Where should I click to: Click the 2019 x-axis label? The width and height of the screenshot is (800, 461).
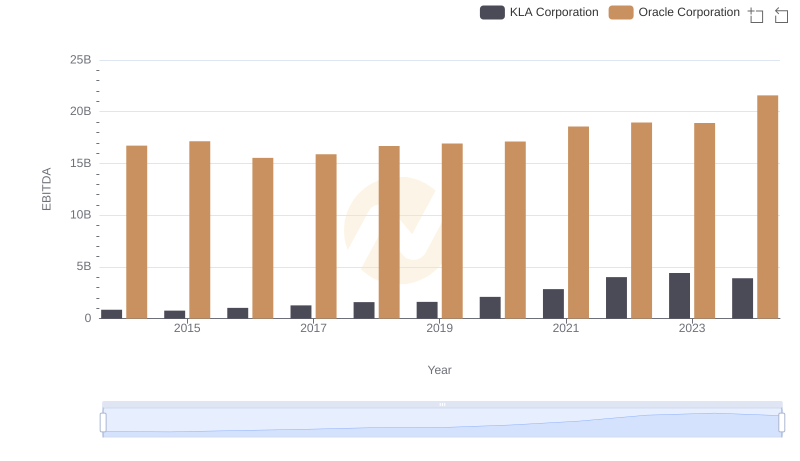(439, 328)
